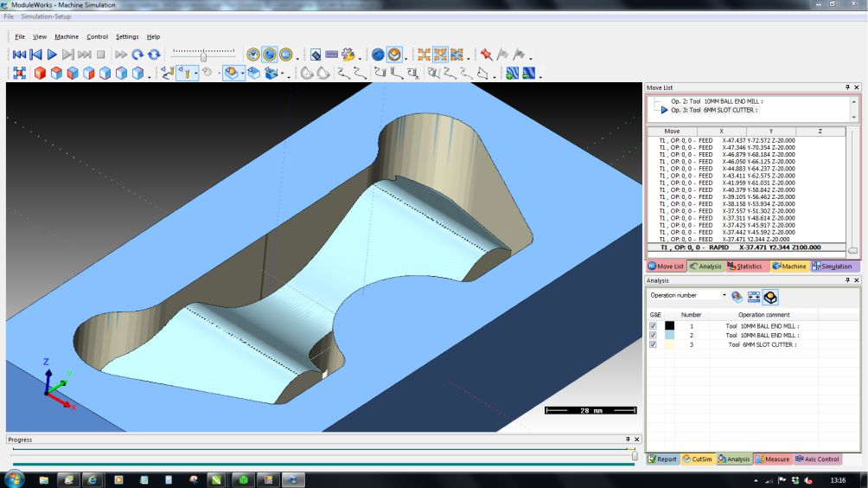The height and width of the screenshot is (488, 868).
Task: Open the Axis Control tab
Action: [x=818, y=459]
